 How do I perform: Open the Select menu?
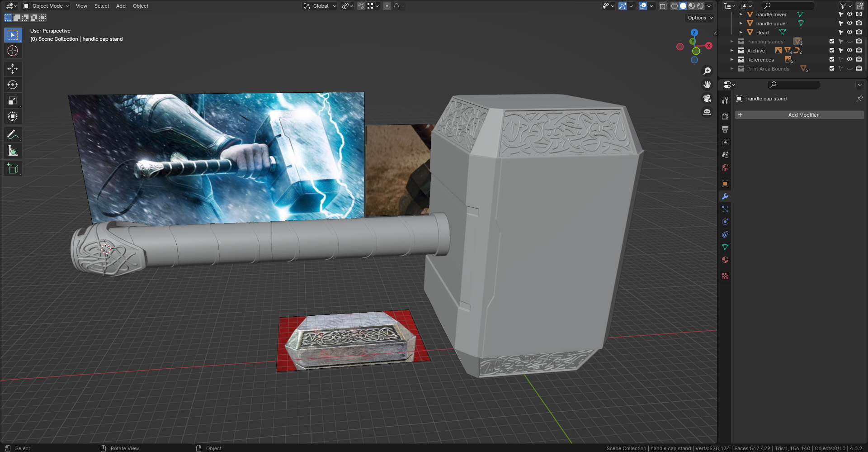[101, 6]
